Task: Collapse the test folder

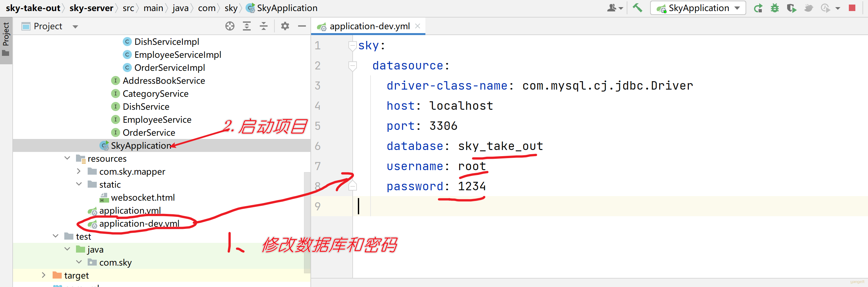Action: coord(56,236)
